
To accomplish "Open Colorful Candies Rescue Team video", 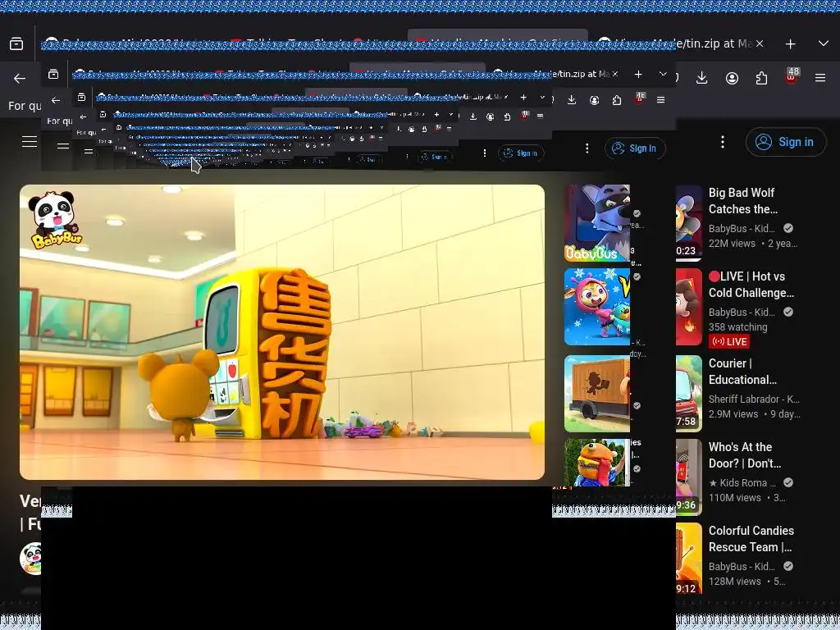I will [x=751, y=538].
